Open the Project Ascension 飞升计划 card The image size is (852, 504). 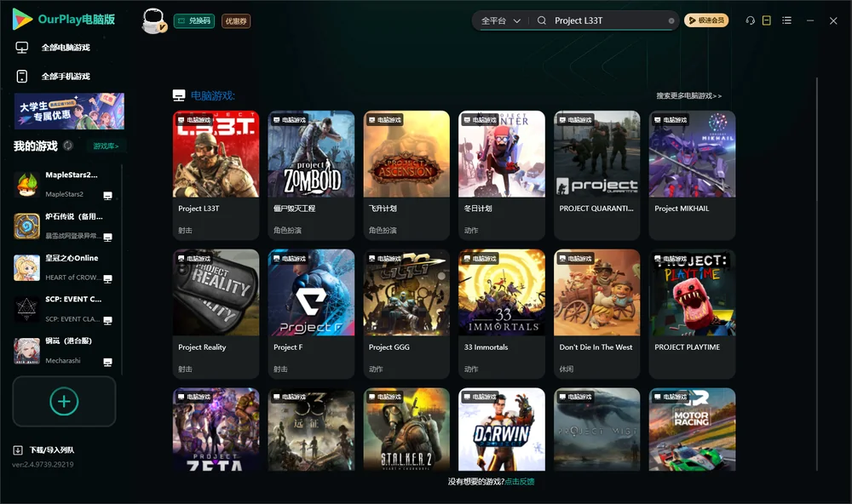[406, 175]
